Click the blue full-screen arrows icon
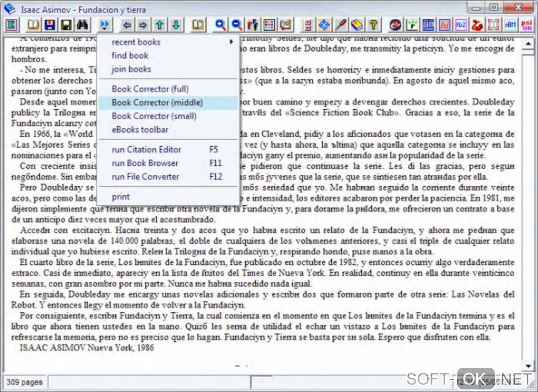Image resolution: width=538 pixels, height=392 pixels. [x=324, y=25]
